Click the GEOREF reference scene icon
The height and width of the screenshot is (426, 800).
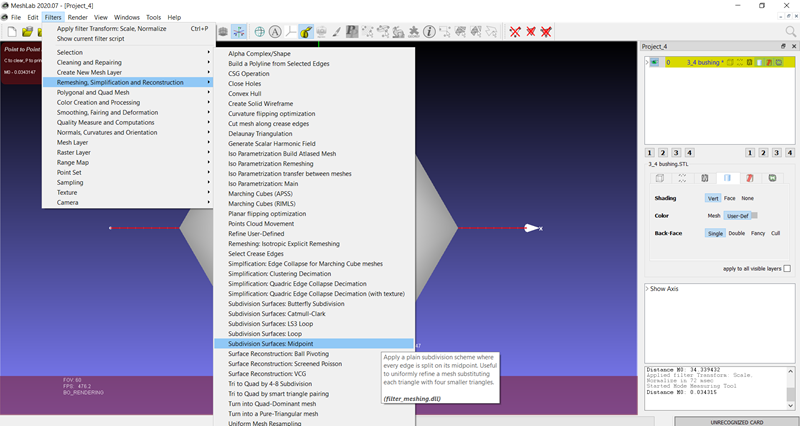click(414, 32)
